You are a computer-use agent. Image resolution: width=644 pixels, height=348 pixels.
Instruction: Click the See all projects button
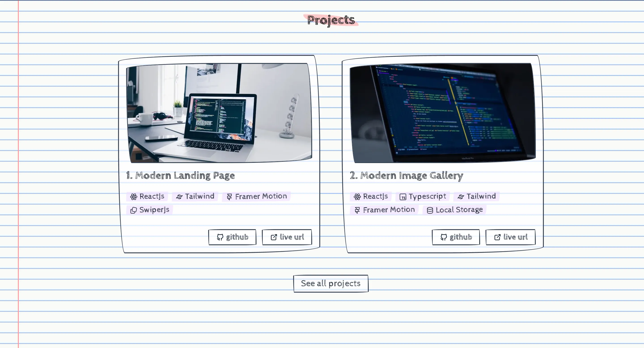tap(331, 283)
